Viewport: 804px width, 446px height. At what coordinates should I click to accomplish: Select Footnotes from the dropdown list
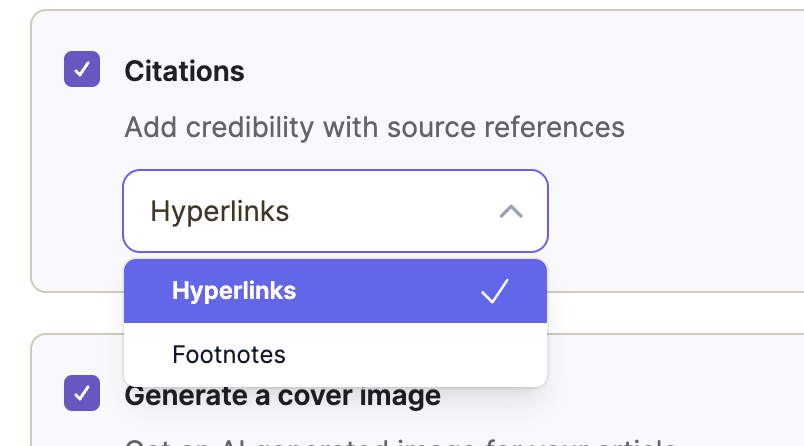tap(229, 354)
